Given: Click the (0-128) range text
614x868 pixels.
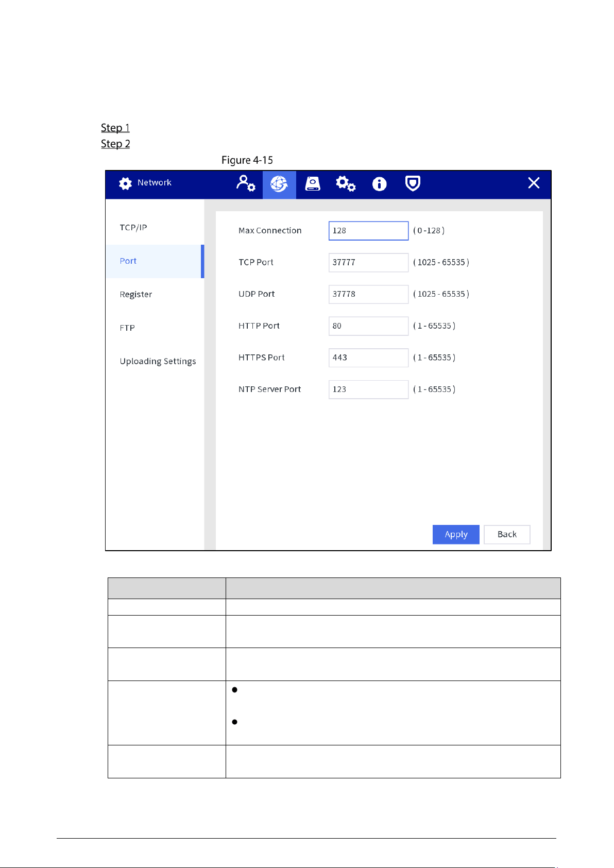Looking at the screenshot, I should coord(429,231).
